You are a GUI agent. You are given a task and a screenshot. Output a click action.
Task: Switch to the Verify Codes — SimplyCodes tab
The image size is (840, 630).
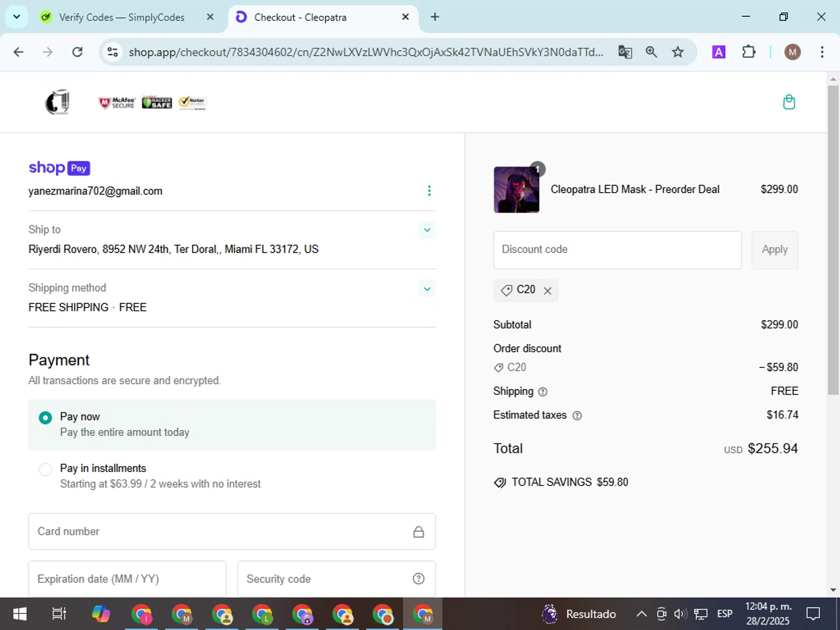click(x=122, y=17)
